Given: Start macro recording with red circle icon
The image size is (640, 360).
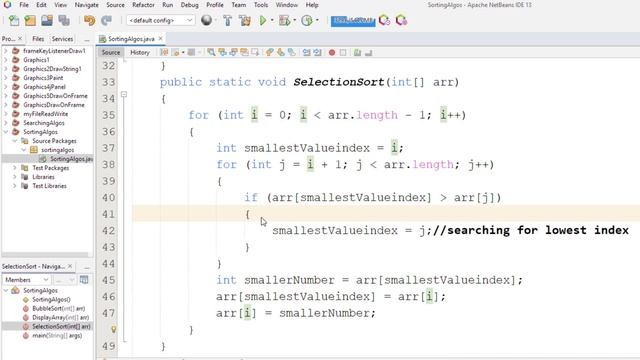Looking at the screenshot, I should coord(332,53).
